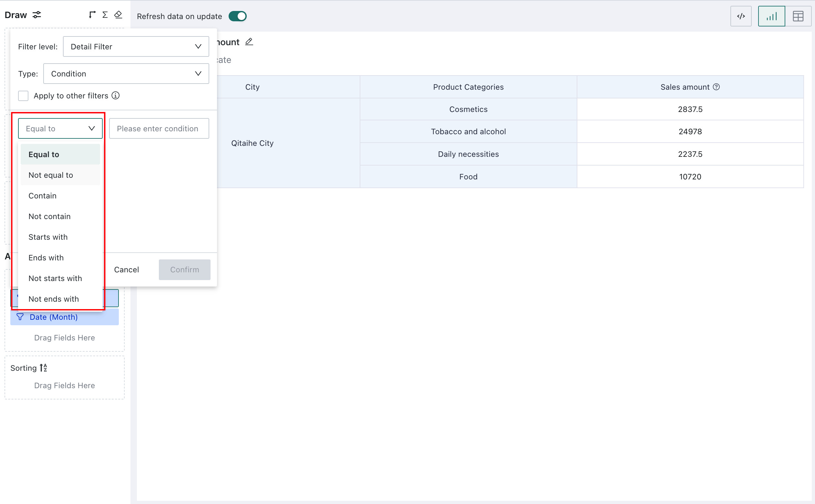Viewport: 815px width, 504px height.
Task: Choose the Contain option
Action: coord(60,196)
